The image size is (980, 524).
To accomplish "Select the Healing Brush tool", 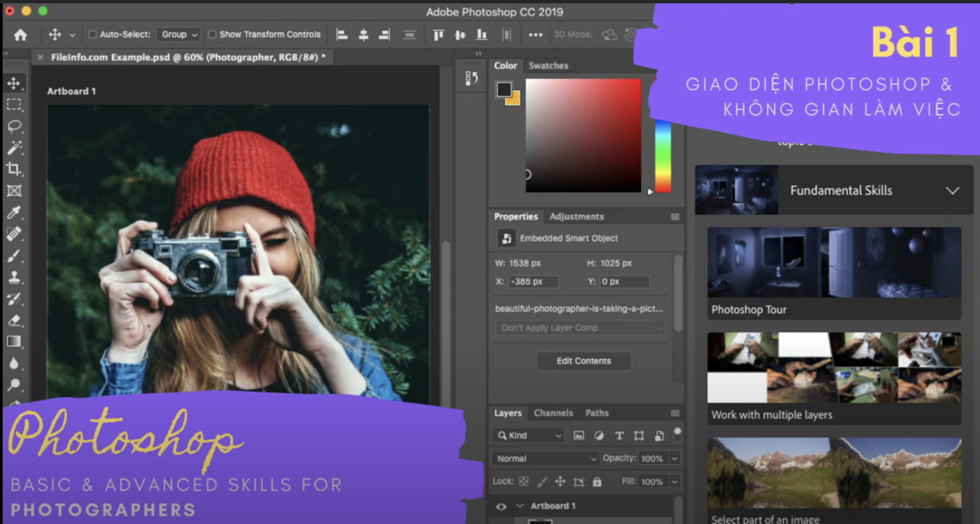I will pyautogui.click(x=14, y=233).
